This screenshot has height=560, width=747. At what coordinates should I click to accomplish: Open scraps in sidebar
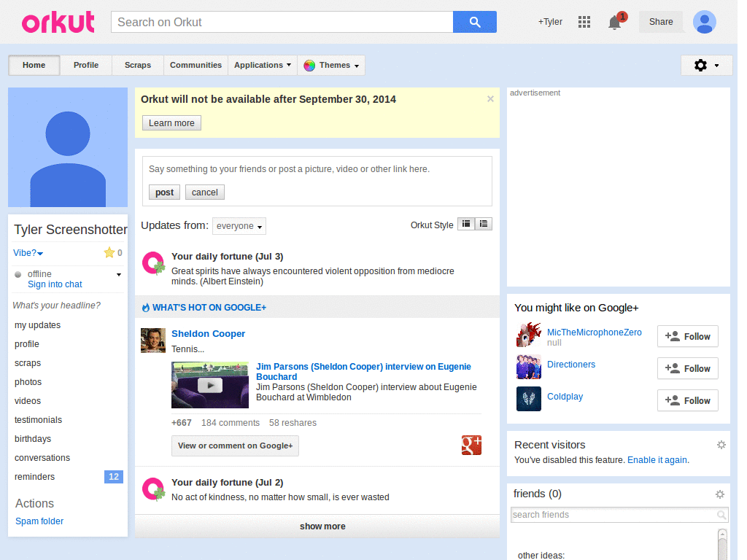pyautogui.click(x=28, y=363)
